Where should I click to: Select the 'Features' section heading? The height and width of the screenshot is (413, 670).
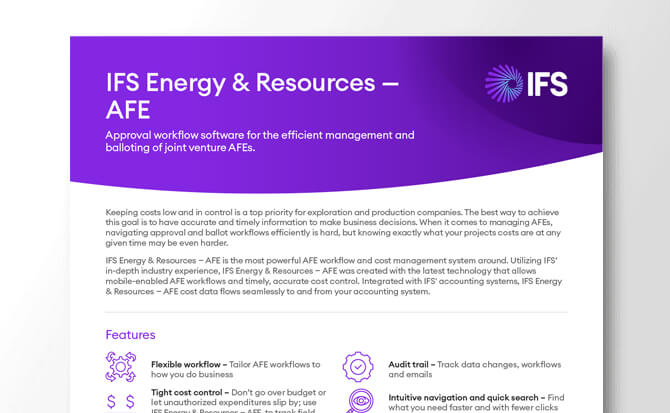(x=131, y=335)
